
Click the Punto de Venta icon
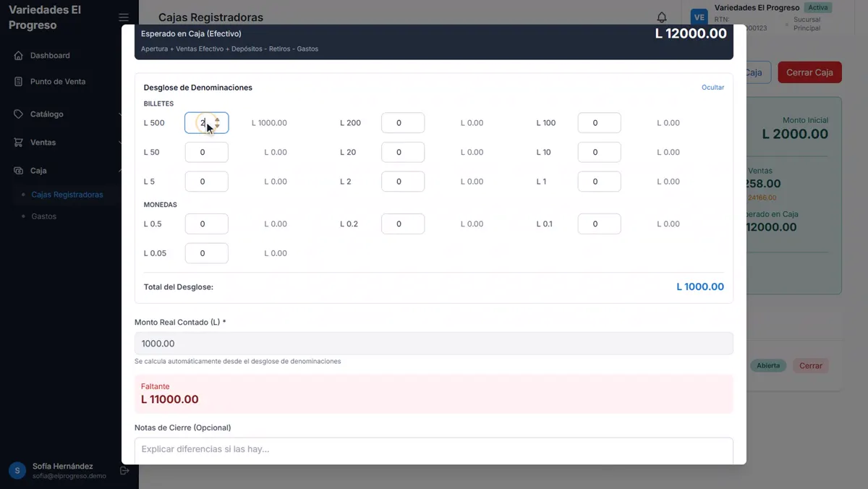click(x=19, y=82)
